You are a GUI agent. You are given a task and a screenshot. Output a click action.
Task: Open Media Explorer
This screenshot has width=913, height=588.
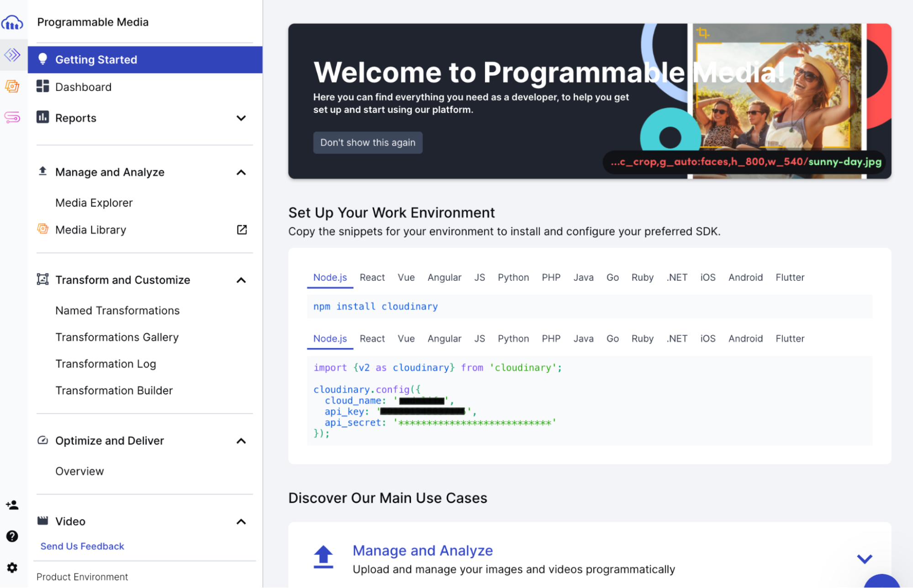pos(94,203)
